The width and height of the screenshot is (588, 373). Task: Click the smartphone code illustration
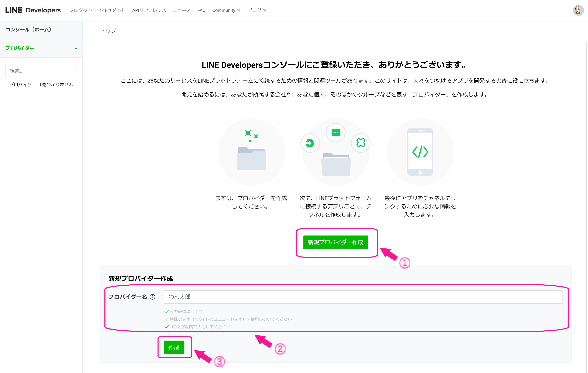click(x=420, y=152)
